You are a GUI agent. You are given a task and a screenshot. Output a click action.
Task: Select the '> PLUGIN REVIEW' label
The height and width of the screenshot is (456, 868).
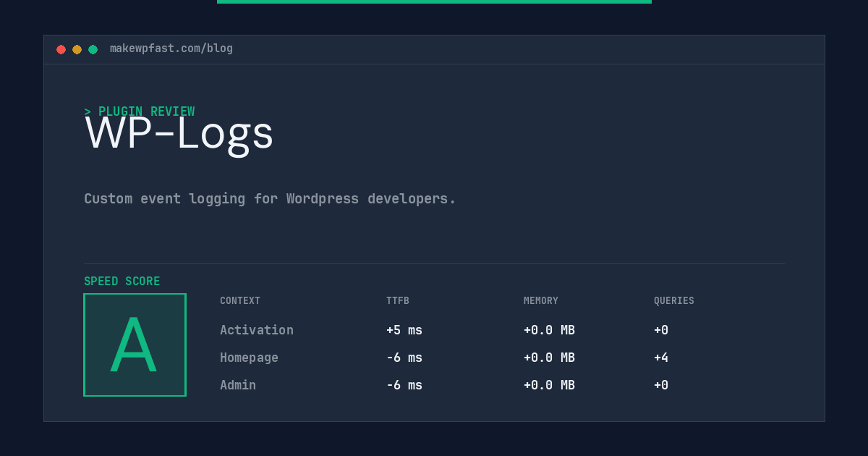coord(140,111)
